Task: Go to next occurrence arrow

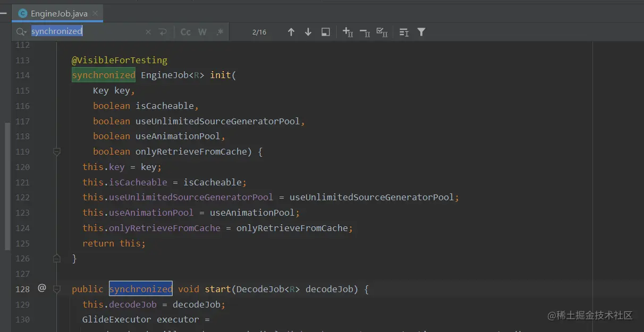Action: [308, 32]
